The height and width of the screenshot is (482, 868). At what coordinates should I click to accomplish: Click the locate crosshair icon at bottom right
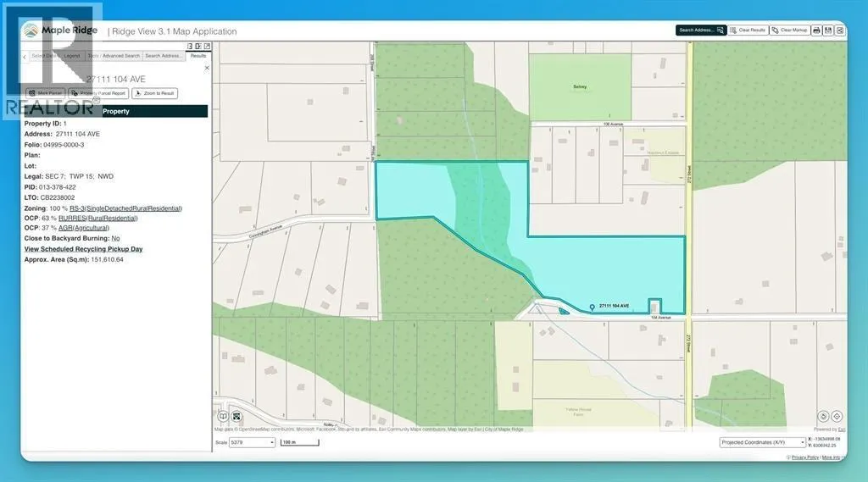[x=837, y=416]
